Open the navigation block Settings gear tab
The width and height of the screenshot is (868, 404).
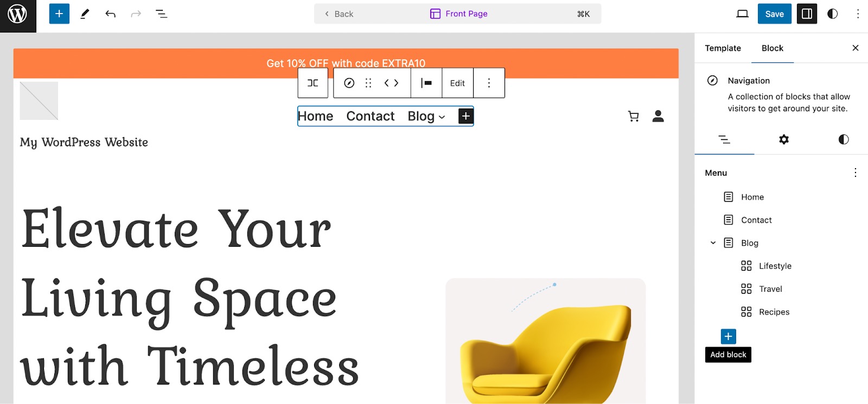coord(783,139)
